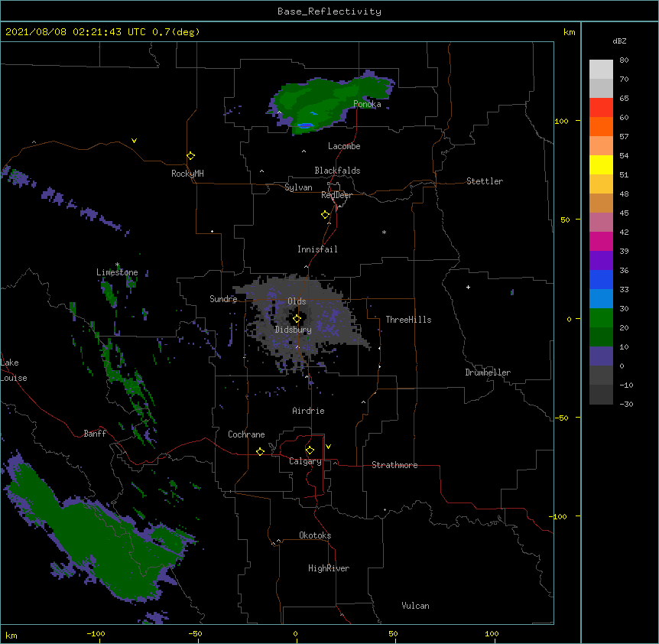Click the Base_Reflectivity title

point(329,11)
